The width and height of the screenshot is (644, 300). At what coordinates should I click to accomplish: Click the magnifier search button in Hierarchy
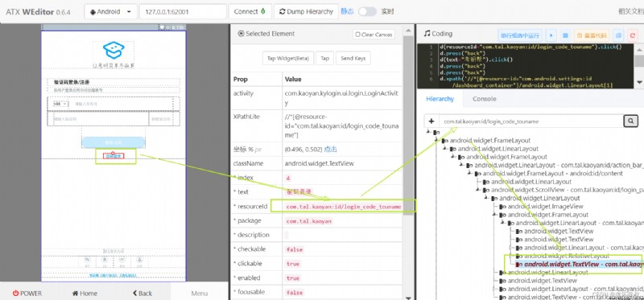(x=630, y=121)
